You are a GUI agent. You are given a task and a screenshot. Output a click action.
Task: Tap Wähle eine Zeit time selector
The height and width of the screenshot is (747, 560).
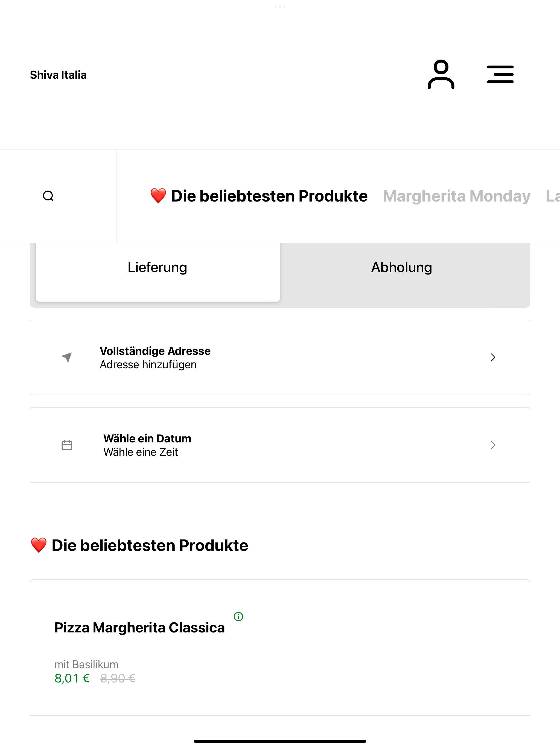coord(141,452)
